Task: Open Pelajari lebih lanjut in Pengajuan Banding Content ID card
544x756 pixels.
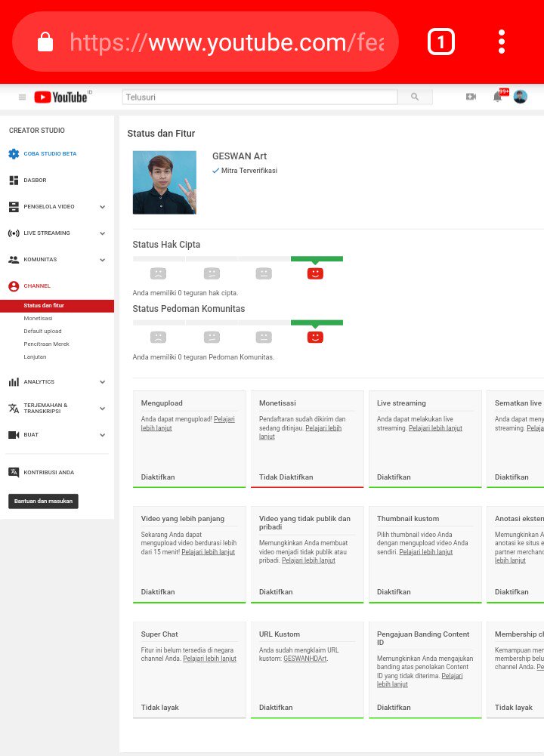Action: tap(419, 680)
